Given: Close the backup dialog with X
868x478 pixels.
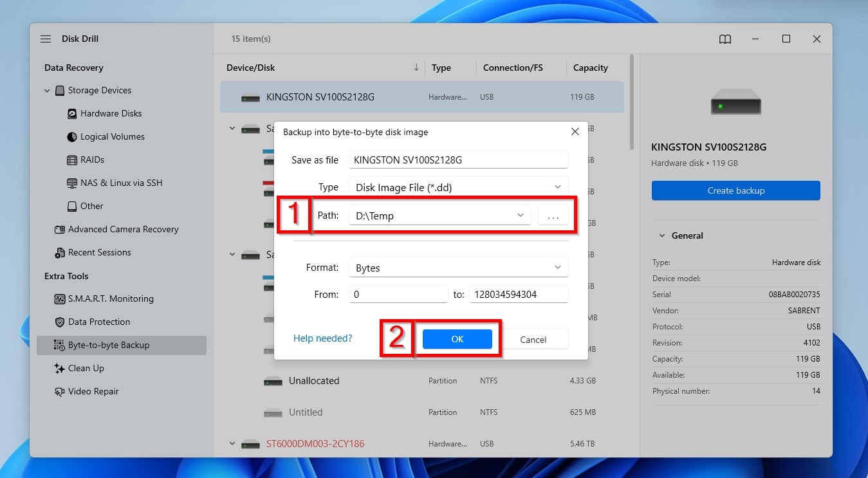Looking at the screenshot, I should pyautogui.click(x=575, y=132).
